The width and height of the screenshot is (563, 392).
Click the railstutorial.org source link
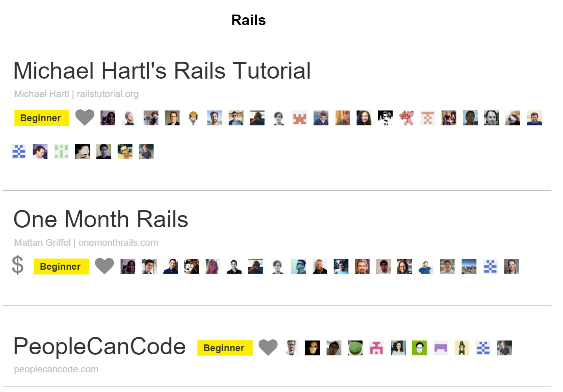[107, 94]
